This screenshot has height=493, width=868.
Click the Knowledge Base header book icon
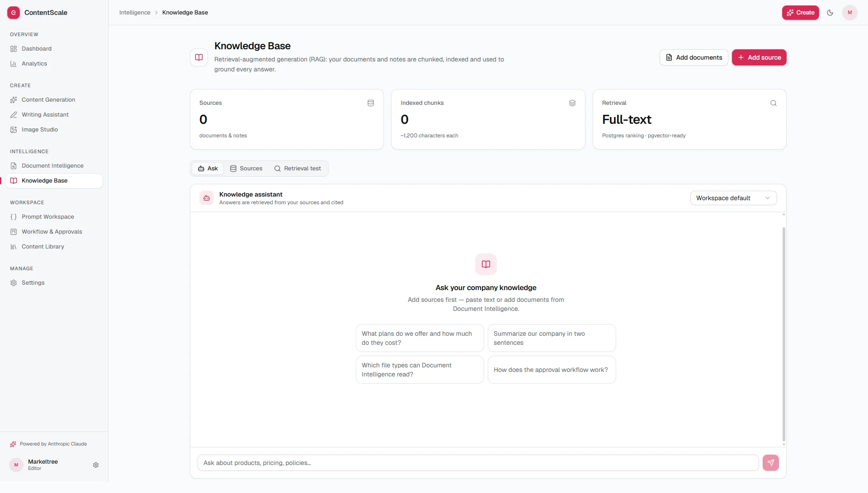tap(199, 57)
